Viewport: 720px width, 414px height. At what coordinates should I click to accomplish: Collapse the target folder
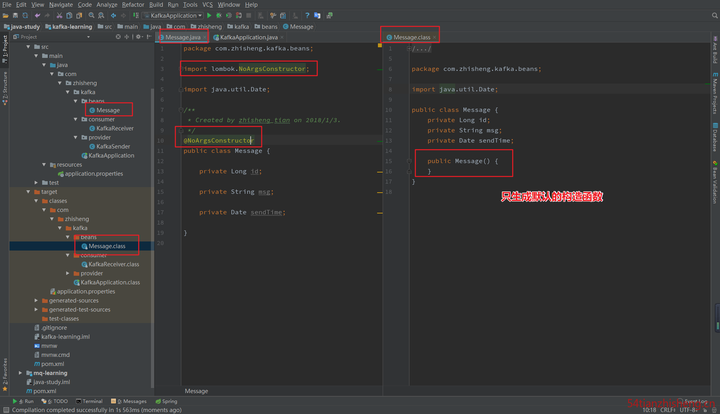(28, 192)
